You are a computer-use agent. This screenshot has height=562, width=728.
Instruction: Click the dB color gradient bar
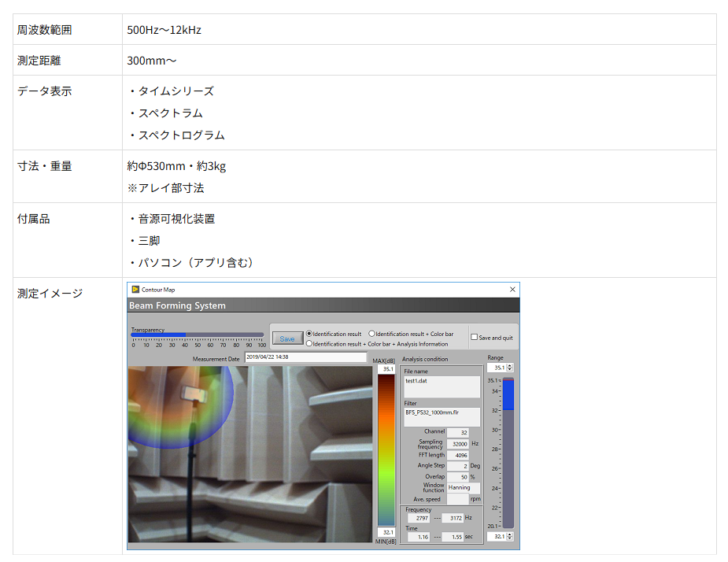coord(386,449)
